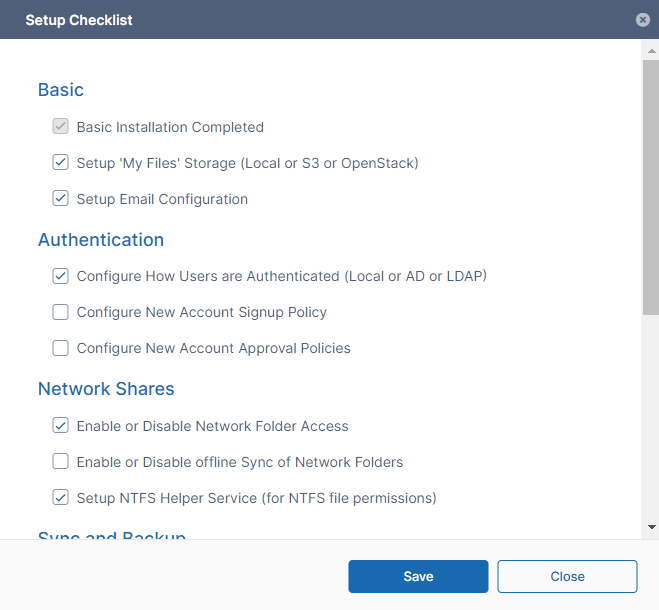Click the Sync and Backup heading

coord(112,536)
